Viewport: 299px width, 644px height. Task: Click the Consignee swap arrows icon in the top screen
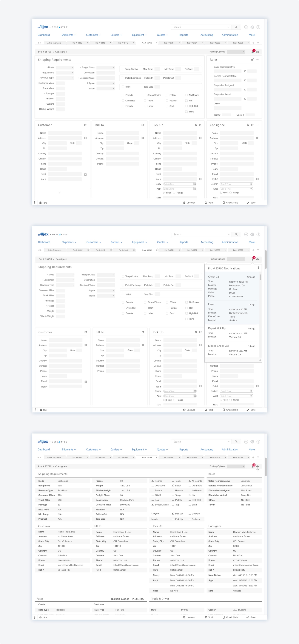click(x=248, y=125)
